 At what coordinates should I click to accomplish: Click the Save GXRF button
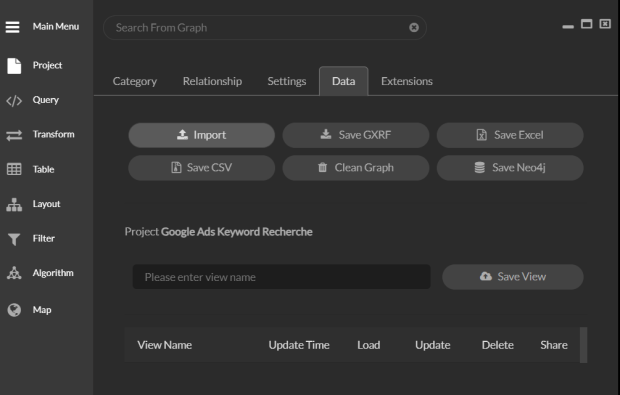[356, 135]
